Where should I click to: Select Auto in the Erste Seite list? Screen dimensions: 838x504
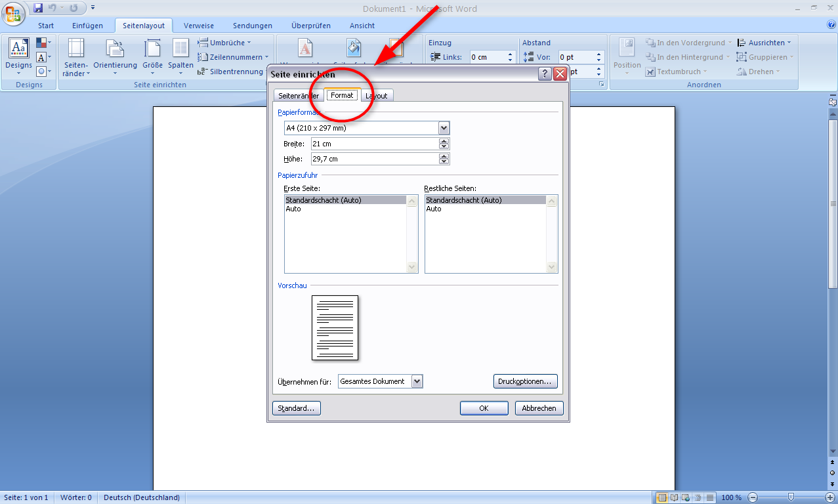293,209
